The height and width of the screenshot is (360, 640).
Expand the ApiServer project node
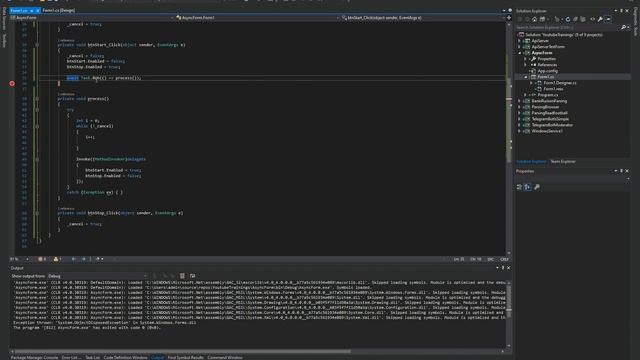(x=520, y=41)
